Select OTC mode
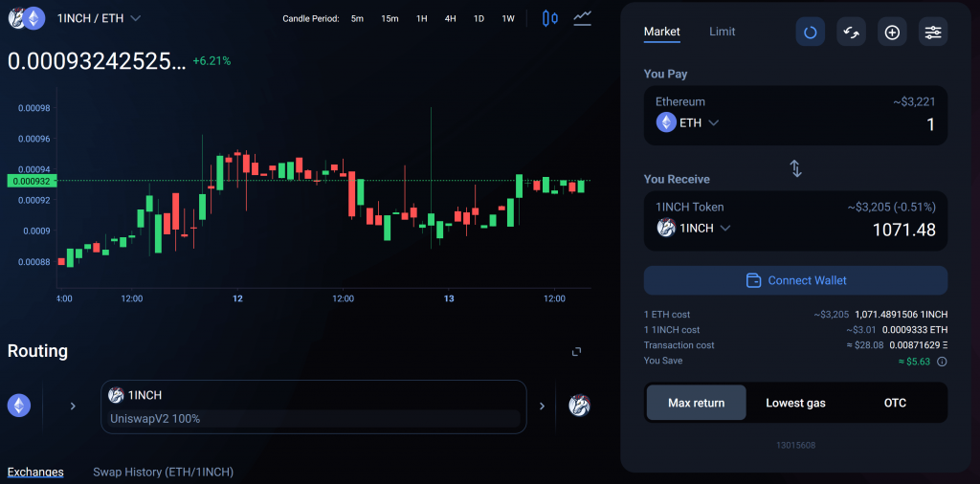This screenshot has height=484, width=980. point(895,403)
